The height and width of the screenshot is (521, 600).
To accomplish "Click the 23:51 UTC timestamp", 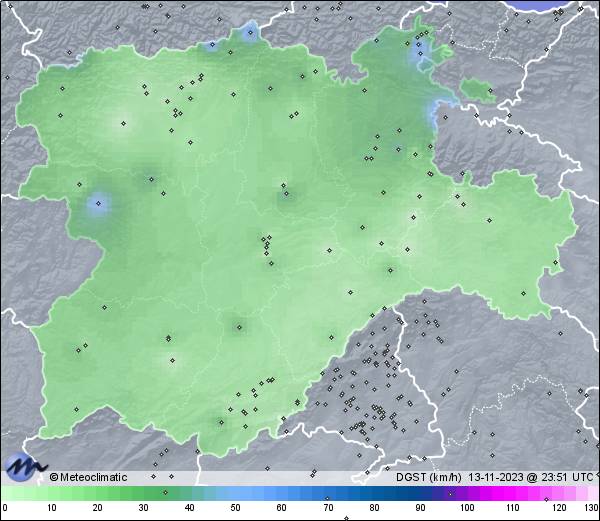I will click(x=565, y=477).
